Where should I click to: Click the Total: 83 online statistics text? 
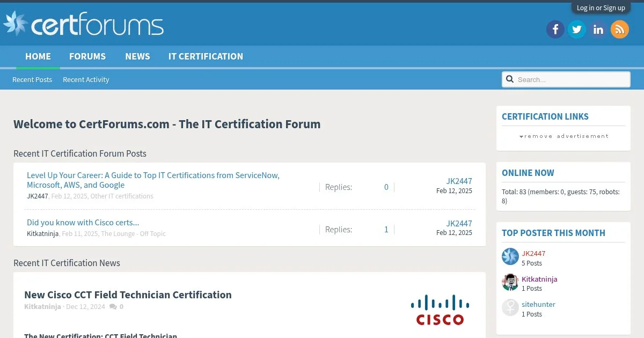click(x=561, y=196)
